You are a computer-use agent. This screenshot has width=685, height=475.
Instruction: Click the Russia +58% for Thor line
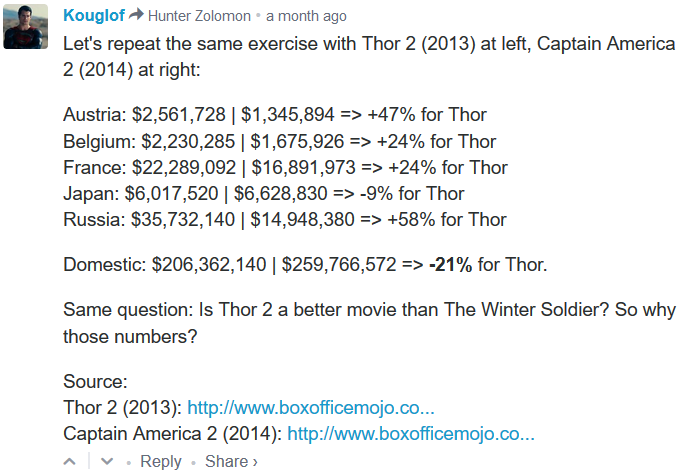click(x=285, y=219)
